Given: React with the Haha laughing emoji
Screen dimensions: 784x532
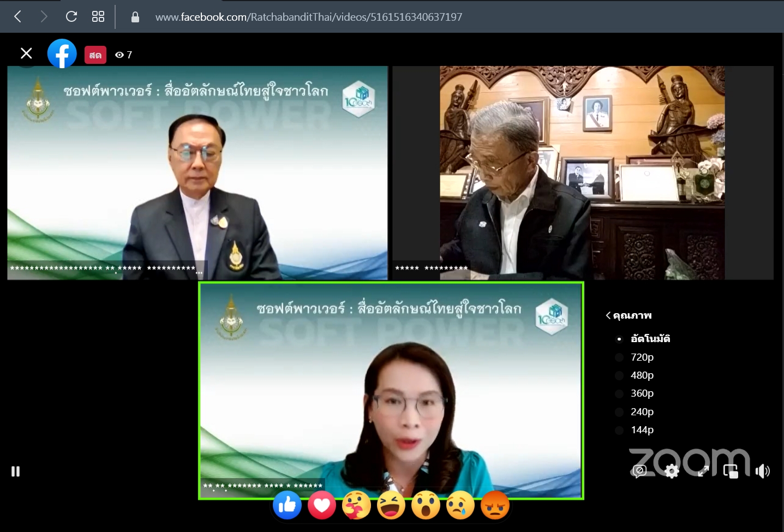Looking at the screenshot, I should [391, 505].
